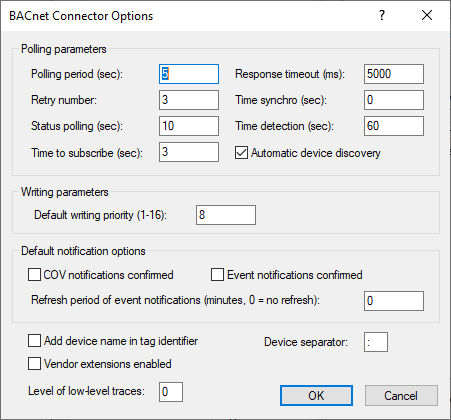Click the Response timeout field
This screenshot has height=420, width=451.
pyautogui.click(x=394, y=74)
